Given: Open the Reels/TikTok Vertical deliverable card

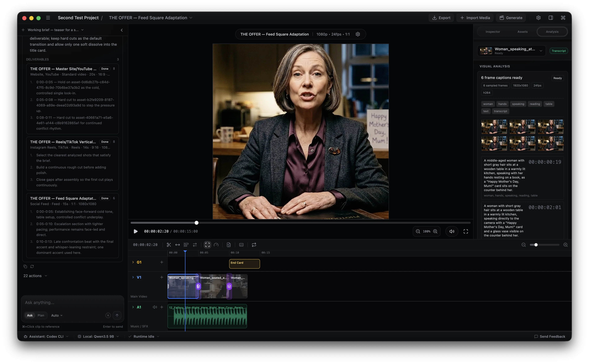Looking at the screenshot, I should coord(72,164).
